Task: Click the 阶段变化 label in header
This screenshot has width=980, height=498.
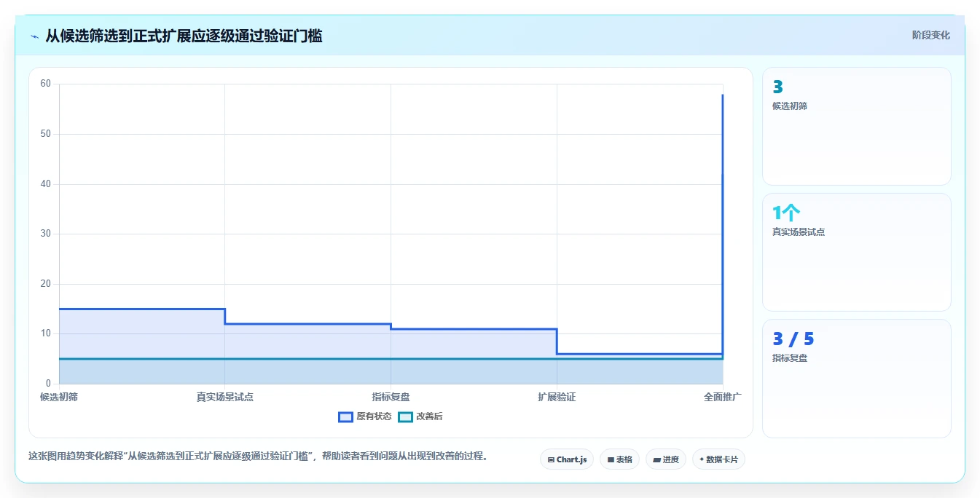Action: click(x=930, y=35)
